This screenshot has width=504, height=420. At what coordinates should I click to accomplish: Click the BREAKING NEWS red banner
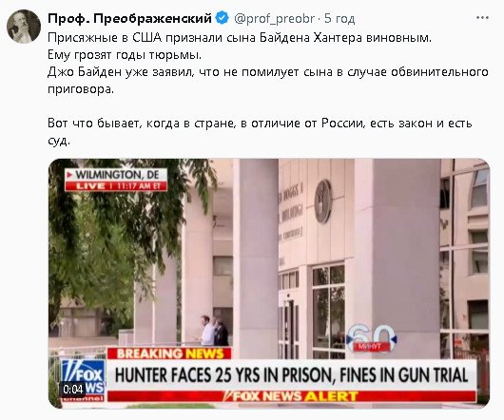click(169, 353)
